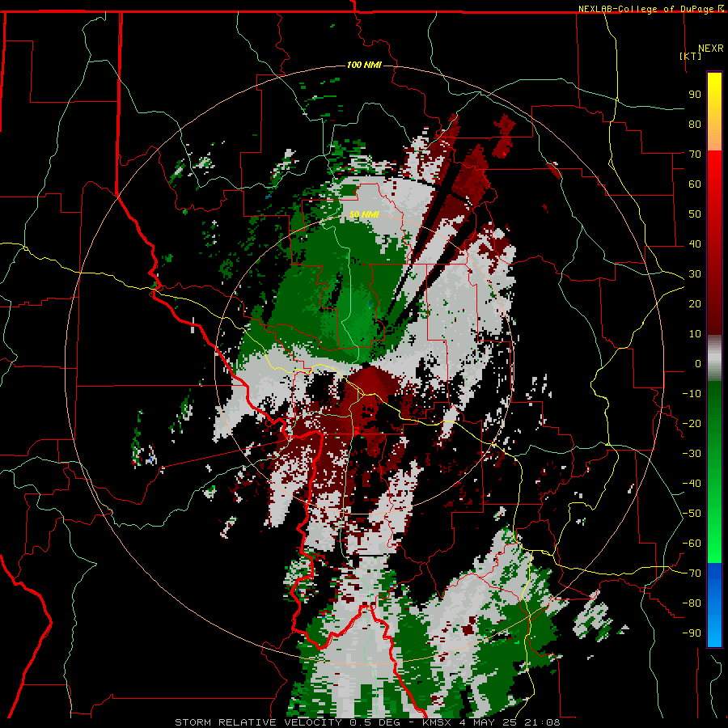Screen dimensions: 728x728
Task: Click the KMSX radar site identifier
Action: (438, 722)
